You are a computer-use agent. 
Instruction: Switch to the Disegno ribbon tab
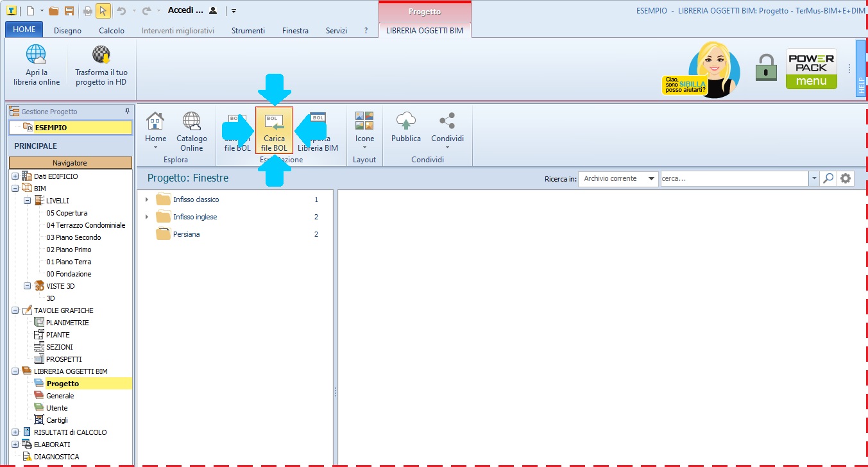point(67,30)
